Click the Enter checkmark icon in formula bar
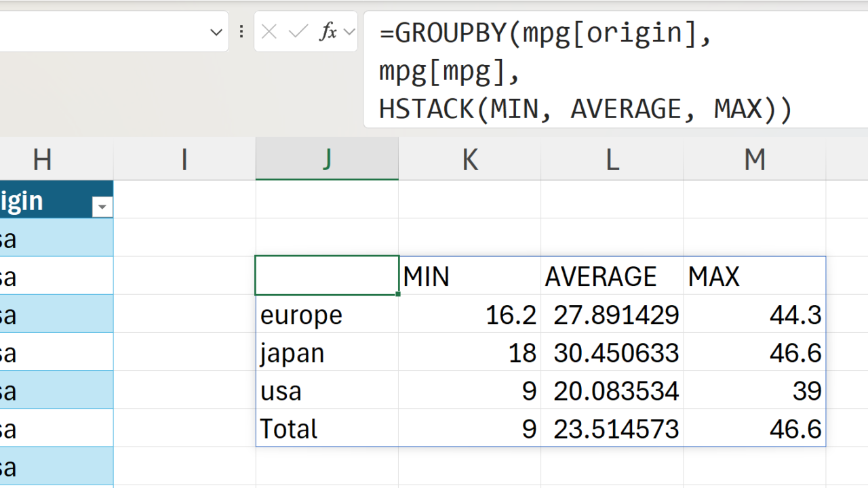Viewport: 868px width, 488px height. [x=298, y=32]
